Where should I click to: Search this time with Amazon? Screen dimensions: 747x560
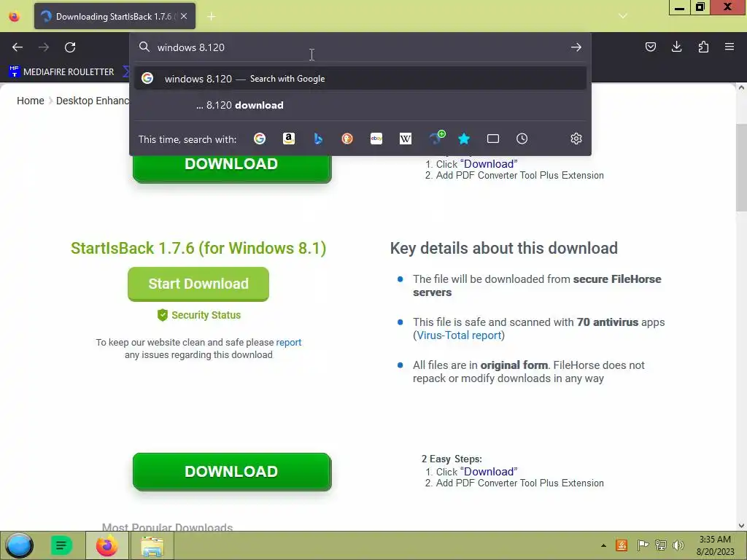click(x=289, y=139)
